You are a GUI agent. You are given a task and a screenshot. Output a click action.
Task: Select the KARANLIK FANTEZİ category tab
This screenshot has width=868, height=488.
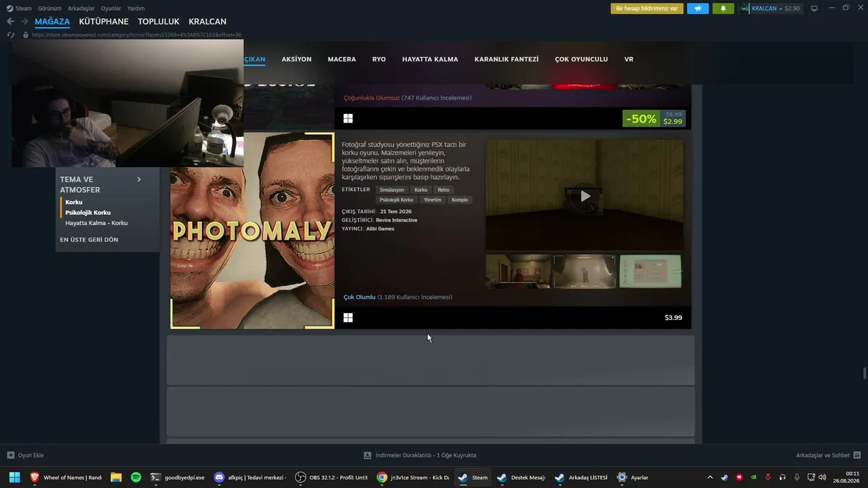click(x=507, y=59)
